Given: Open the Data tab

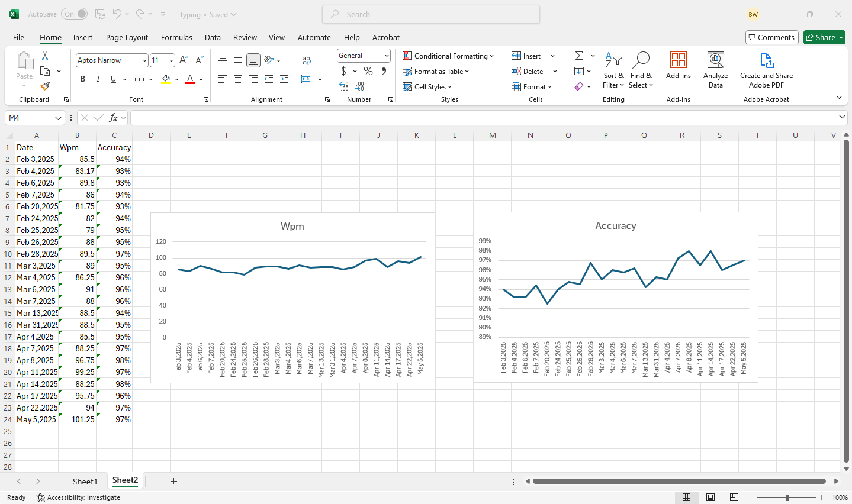Looking at the screenshot, I should click(x=213, y=37).
